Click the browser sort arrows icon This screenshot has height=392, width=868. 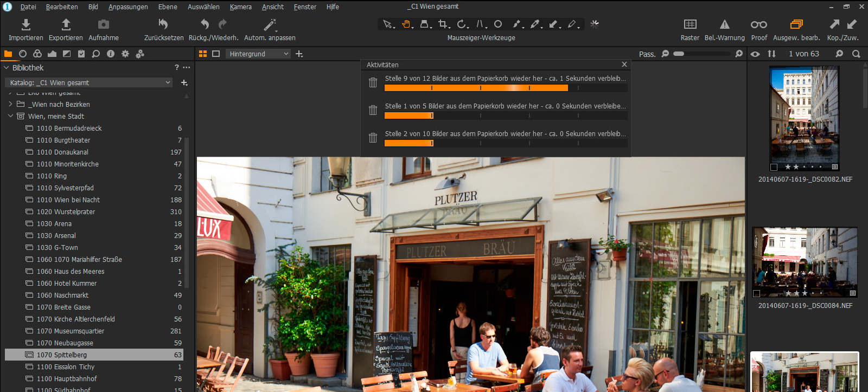point(771,54)
